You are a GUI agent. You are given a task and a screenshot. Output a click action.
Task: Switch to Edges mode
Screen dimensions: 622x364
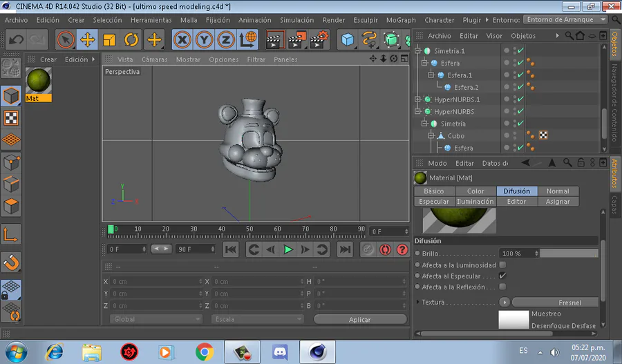[11, 184]
